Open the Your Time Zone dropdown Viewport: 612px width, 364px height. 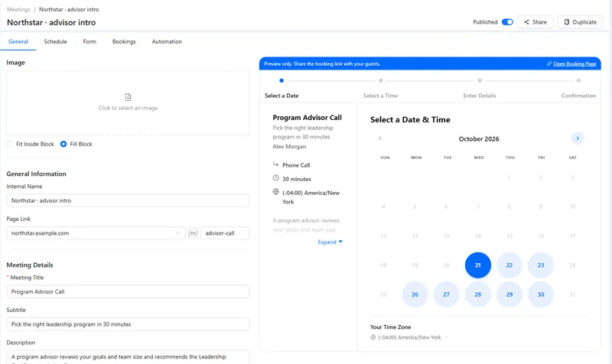(x=409, y=337)
